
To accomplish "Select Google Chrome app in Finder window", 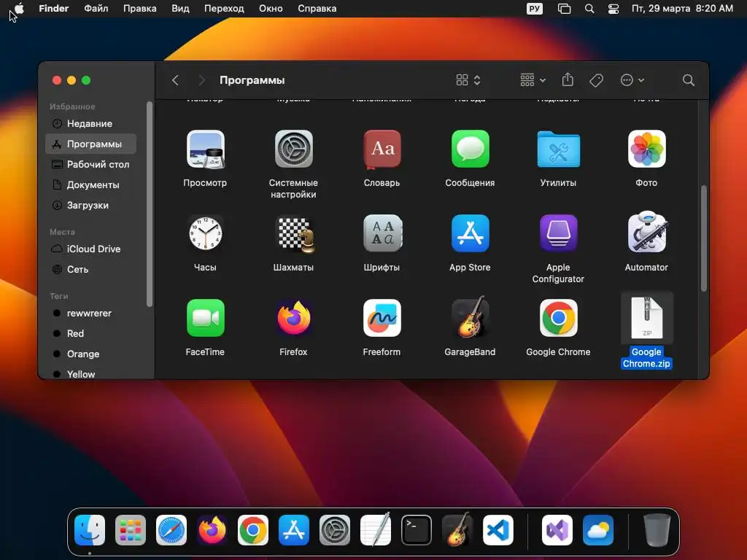I will click(558, 318).
